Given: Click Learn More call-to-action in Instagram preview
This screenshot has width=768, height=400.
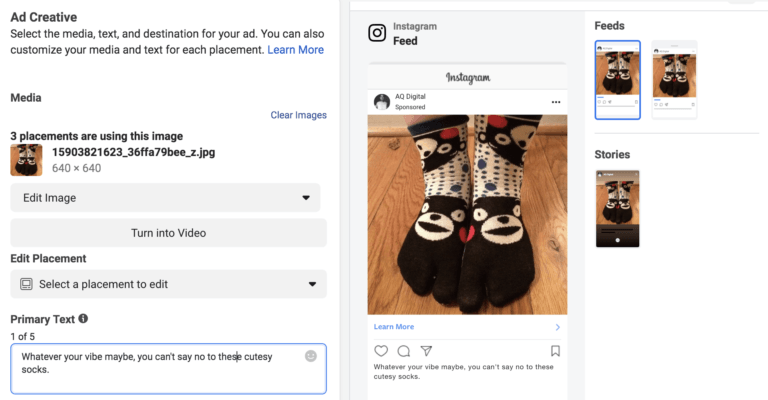Looking at the screenshot, I should 394,327.
